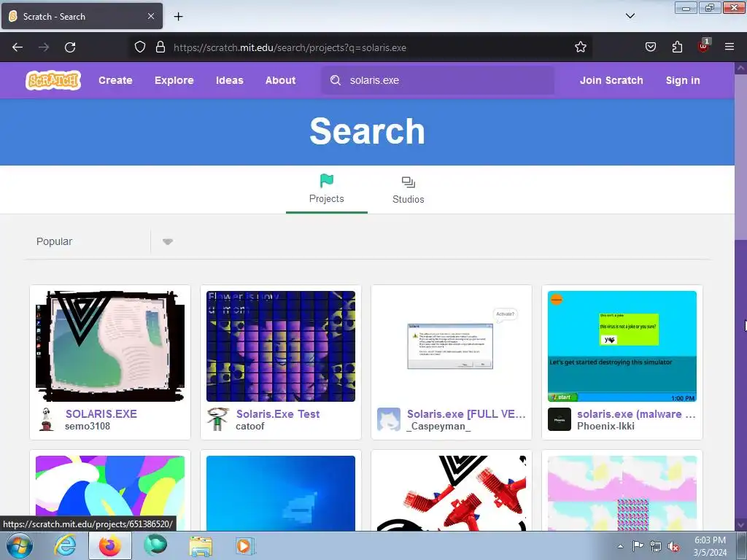Open a new tab with plus button
The width and height of the screenshot is (747, 560).
tap(178, 17)
